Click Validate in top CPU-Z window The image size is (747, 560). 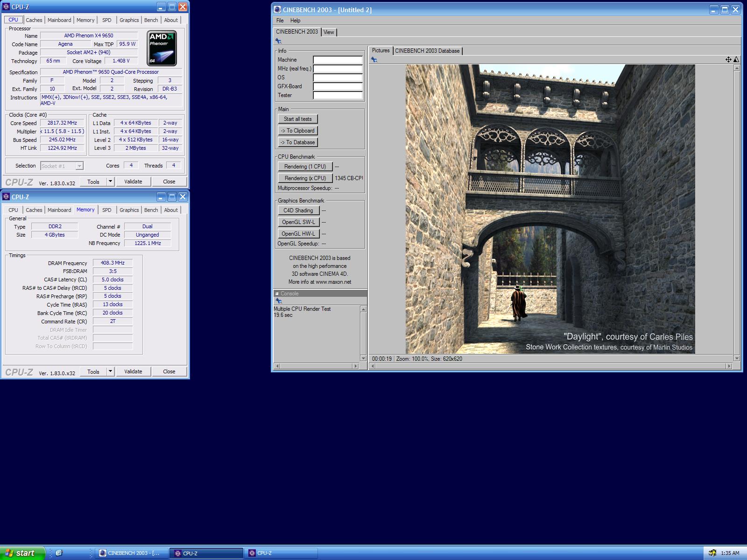[133, 182]
